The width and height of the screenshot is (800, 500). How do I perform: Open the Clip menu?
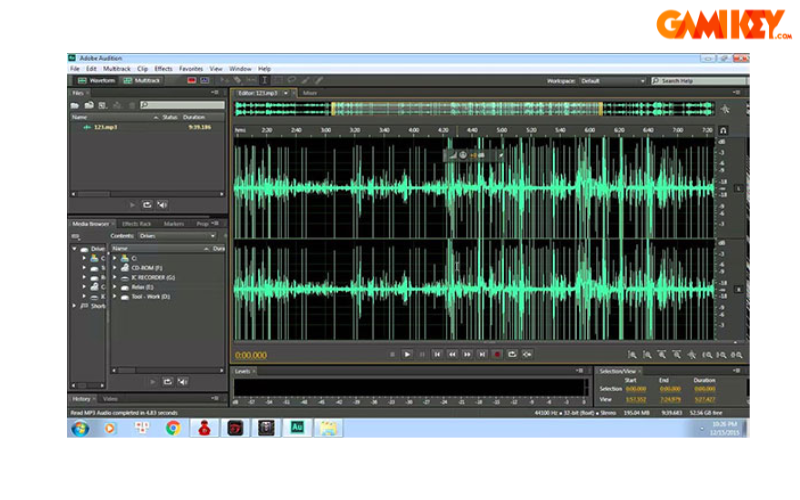[142, 68]
